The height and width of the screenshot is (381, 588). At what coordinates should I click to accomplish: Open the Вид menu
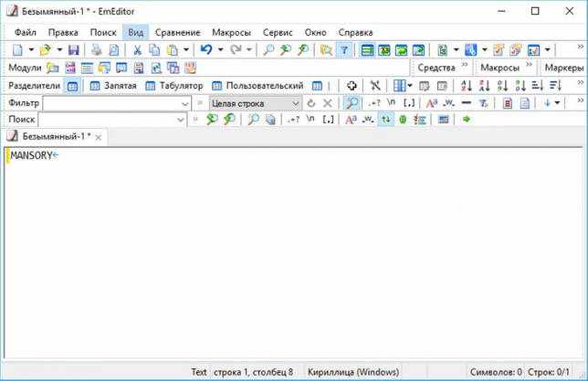(x=136, y=33)
